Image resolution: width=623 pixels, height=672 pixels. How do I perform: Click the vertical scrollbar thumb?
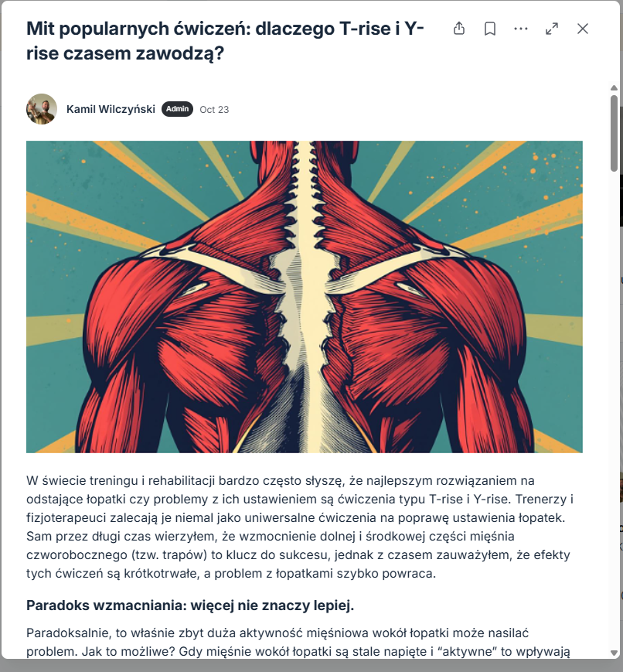point(614,133)
